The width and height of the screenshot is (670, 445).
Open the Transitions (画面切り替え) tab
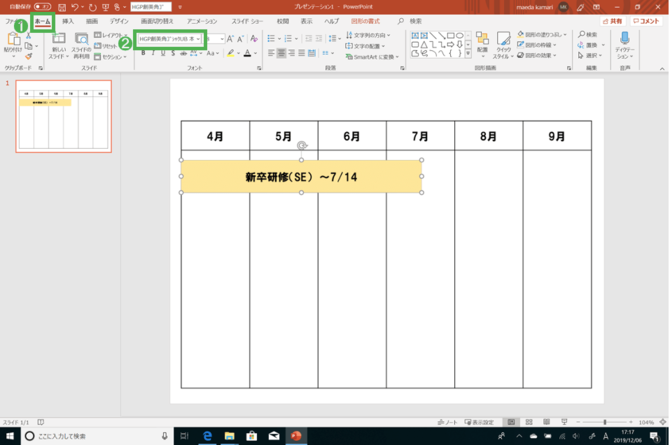pos(157,21)
